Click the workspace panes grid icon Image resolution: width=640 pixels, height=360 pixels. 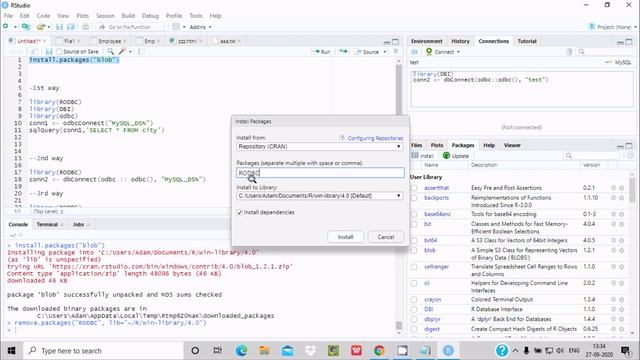click(176, 27)
